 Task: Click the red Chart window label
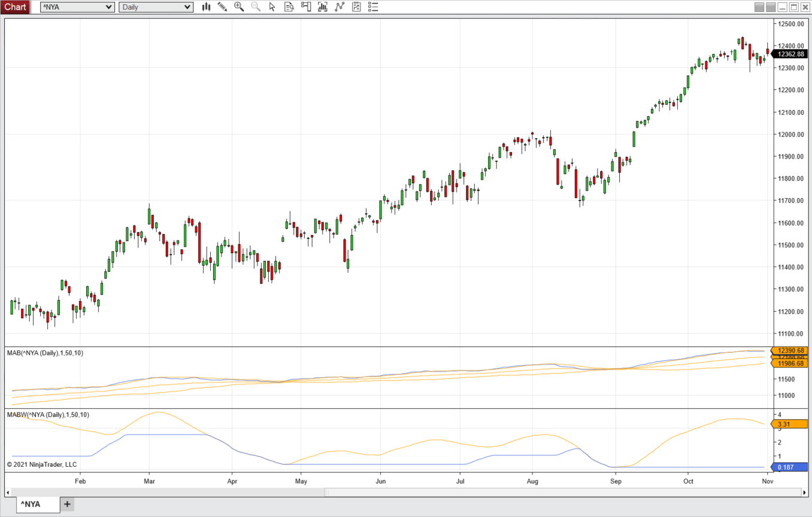(x=15, y=7)
